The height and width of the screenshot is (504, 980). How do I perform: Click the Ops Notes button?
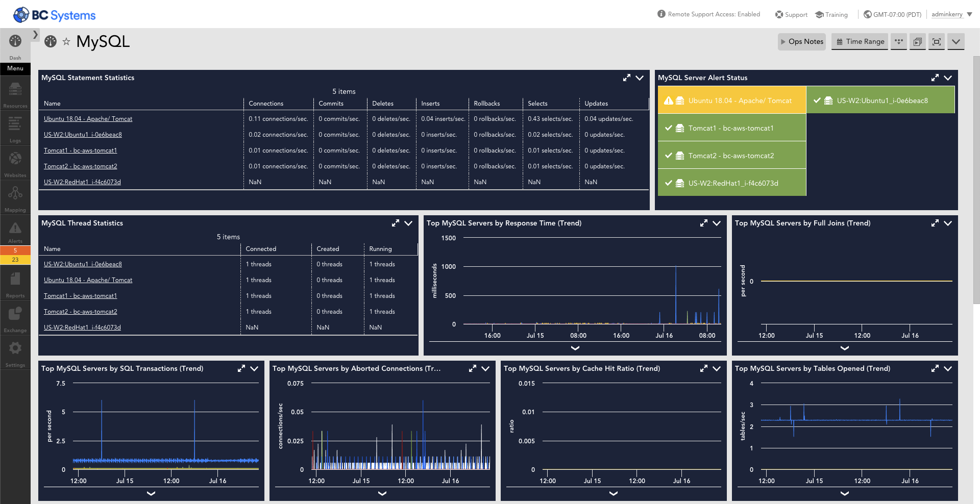tap(802, 41)
